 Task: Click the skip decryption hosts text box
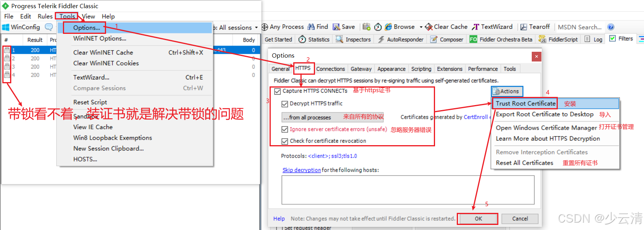point(408,190)
